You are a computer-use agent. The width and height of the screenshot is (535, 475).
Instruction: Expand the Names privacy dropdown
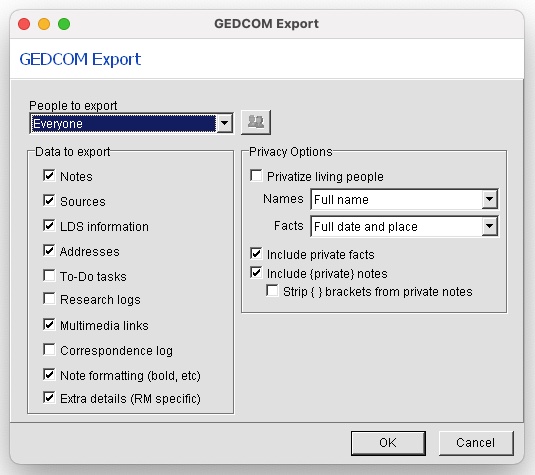[x=404, y=199]
